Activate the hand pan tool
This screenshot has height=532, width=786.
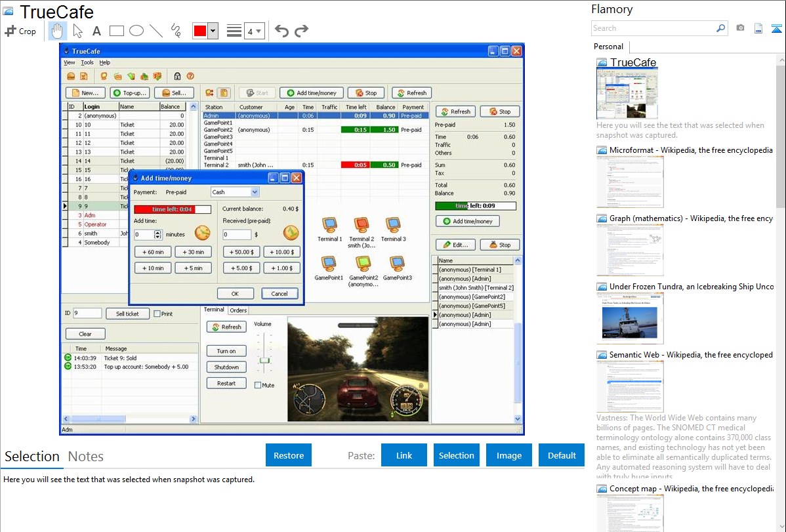57,31
